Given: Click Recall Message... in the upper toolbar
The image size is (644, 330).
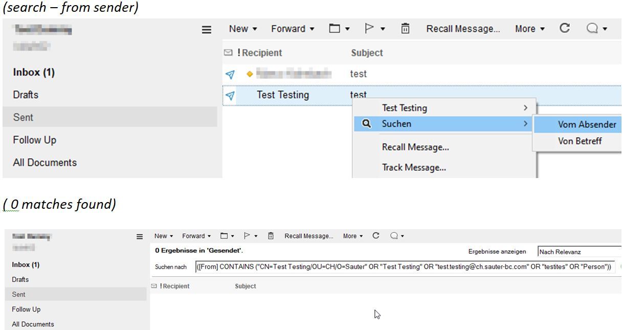Looking at the screenshot, I should point(463,29).
